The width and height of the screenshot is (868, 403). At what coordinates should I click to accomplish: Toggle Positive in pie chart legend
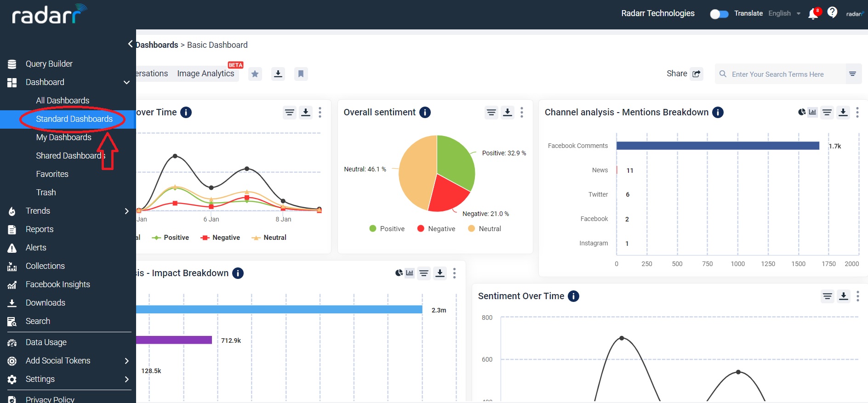point(387,229)
